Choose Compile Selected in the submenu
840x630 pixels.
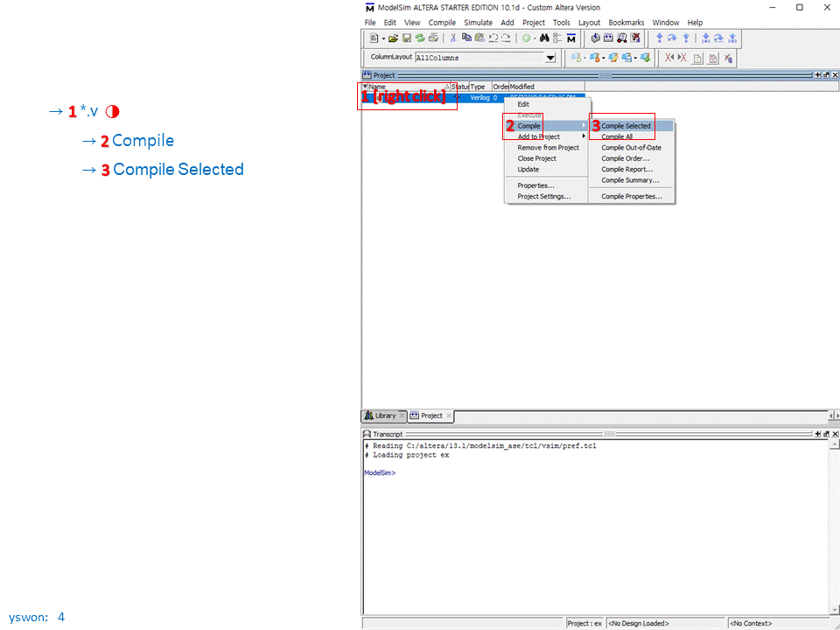[631, 126]
